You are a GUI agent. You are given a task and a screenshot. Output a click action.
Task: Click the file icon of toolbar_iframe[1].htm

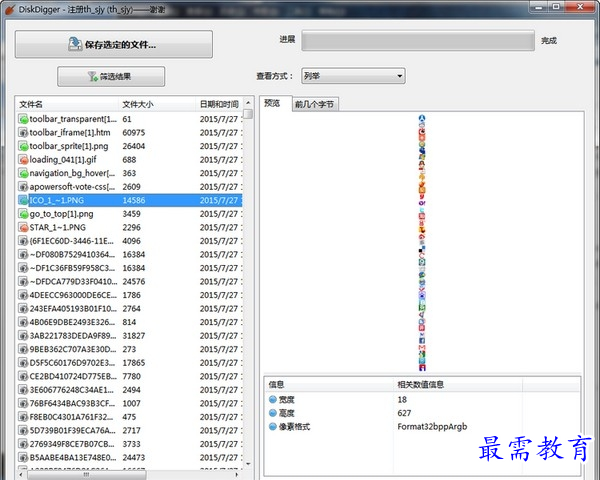coord(23,132)
